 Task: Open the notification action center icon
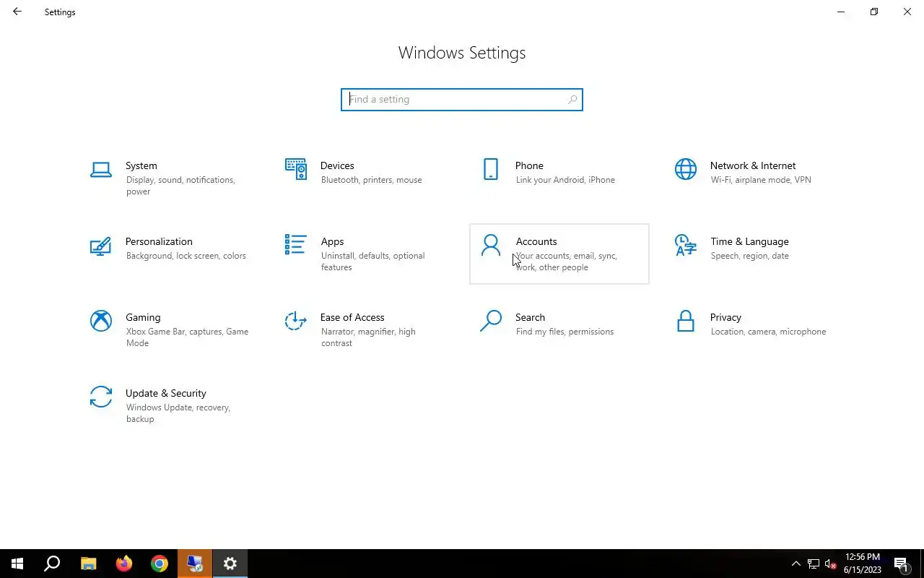pyautogui.click(x=901, y=564)
